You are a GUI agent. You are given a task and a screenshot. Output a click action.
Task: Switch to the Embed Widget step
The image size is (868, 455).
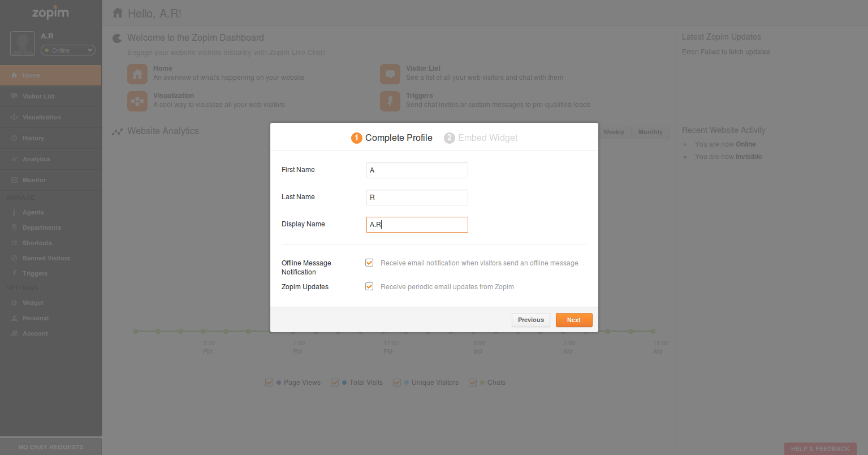tap(481, 138)
